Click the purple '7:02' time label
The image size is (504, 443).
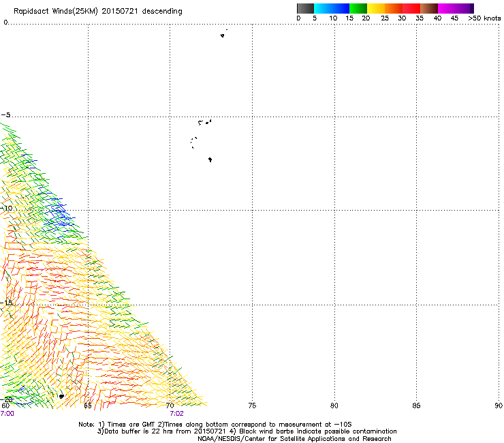click(x=176, y=414)
